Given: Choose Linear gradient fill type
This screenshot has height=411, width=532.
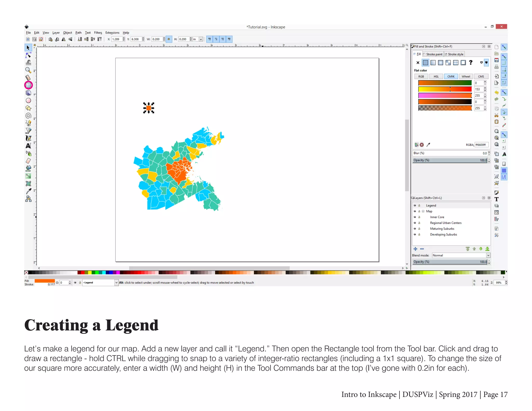Looking at the screenshot, I should tap(433, 63).
